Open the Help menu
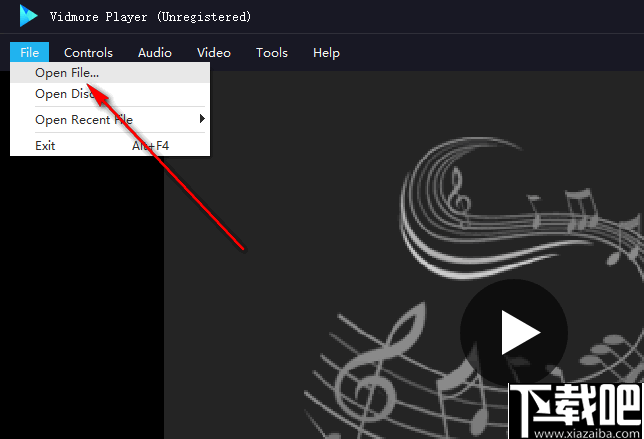This screenshot has height=439, width=644. tap(326, 53)
